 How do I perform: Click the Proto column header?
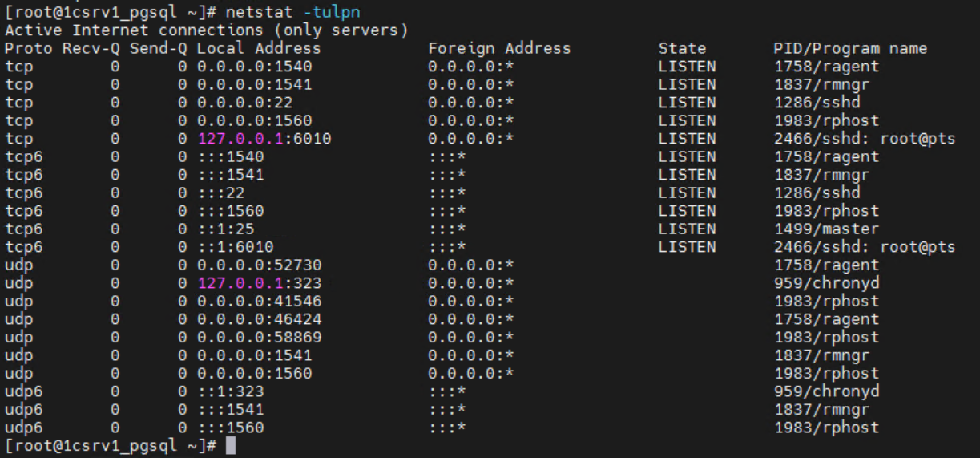pyautogui.click(x=27, y=49)
